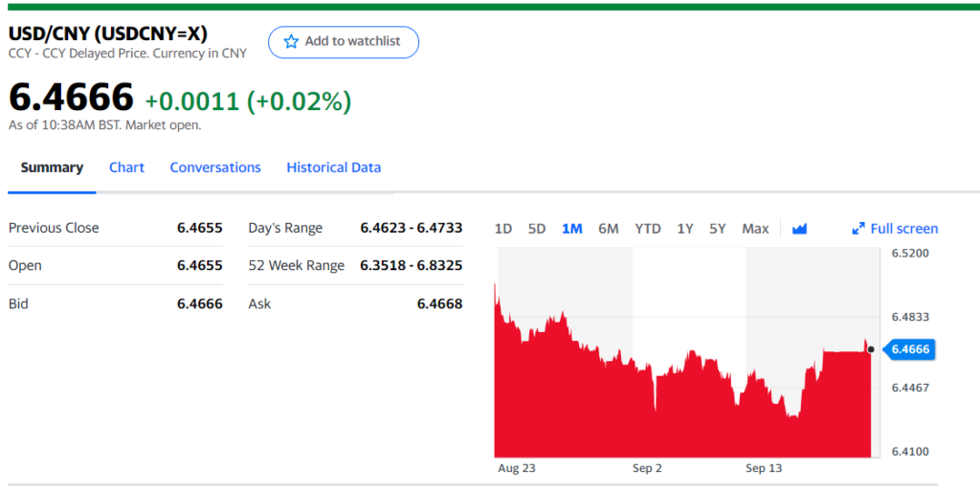Viewport: 980px width, 493px height.
Task: Click the Full screen link text
Action: (x=904, y=229)
